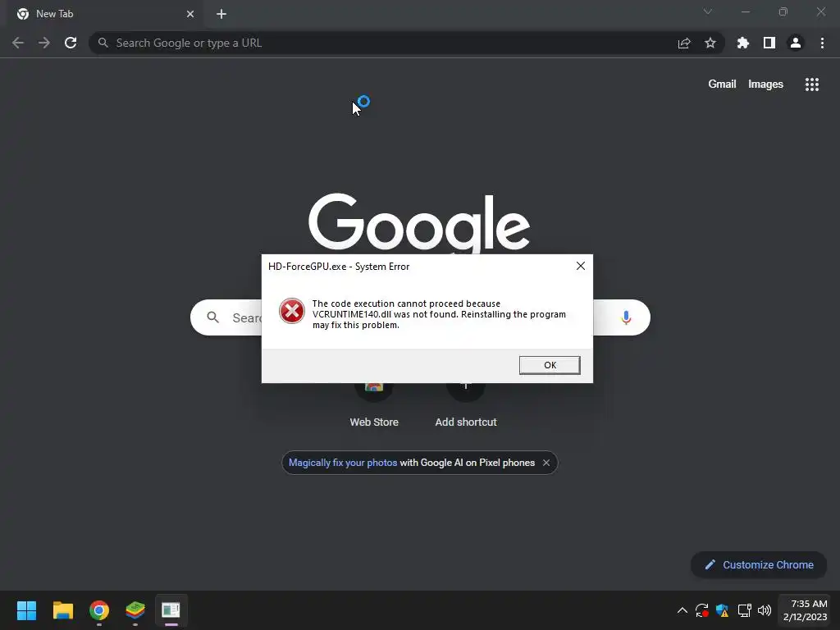The image size is (840, 630).
Task: Open the sync status tray icon
Action: (702, 610)
